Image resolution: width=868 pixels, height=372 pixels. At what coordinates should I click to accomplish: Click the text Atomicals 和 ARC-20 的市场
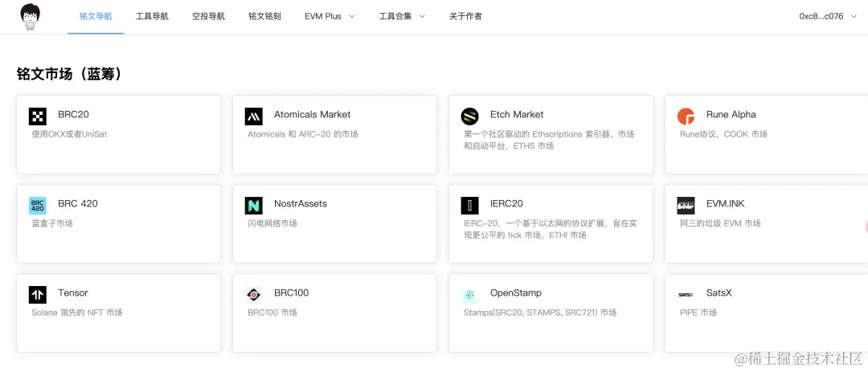tap(303, 134)
